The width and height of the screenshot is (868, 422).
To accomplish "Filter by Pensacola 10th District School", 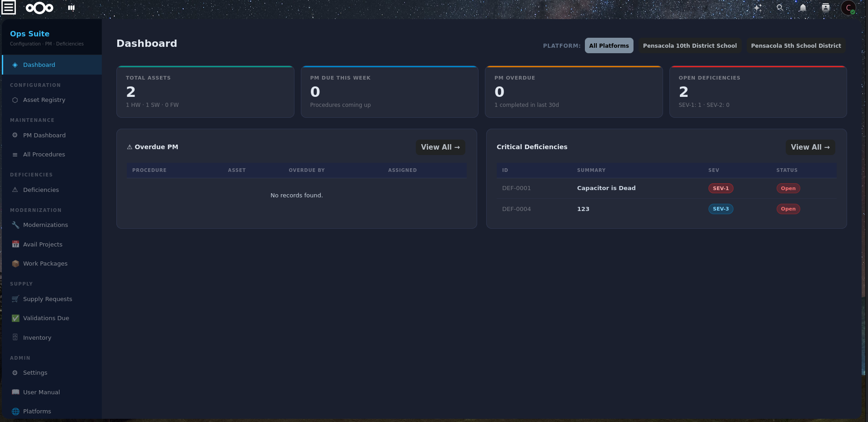I will coord(690,45).
